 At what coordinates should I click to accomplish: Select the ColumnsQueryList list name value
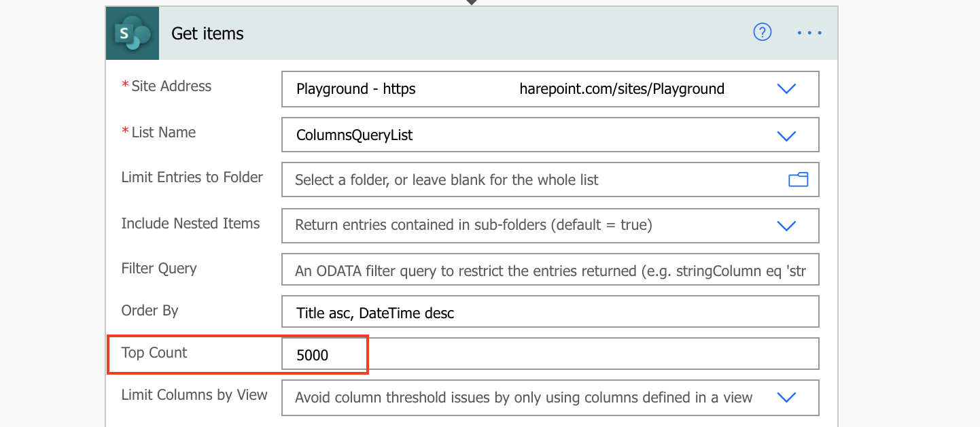355,135
